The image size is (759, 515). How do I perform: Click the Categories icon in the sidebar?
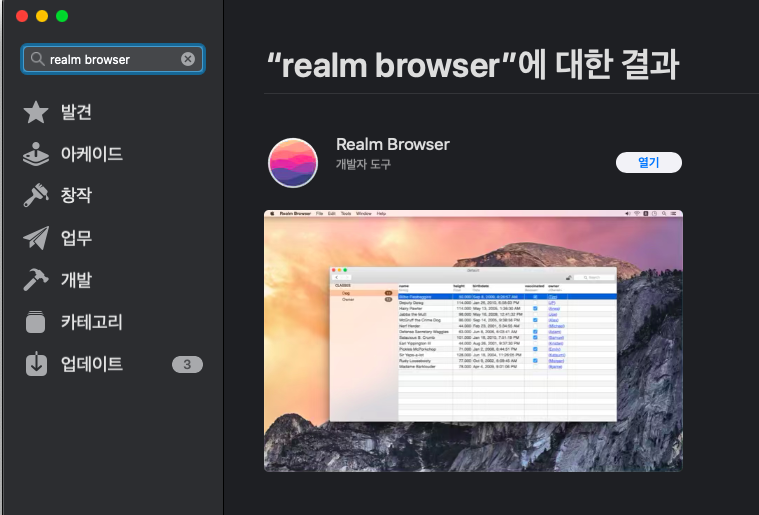35,322
